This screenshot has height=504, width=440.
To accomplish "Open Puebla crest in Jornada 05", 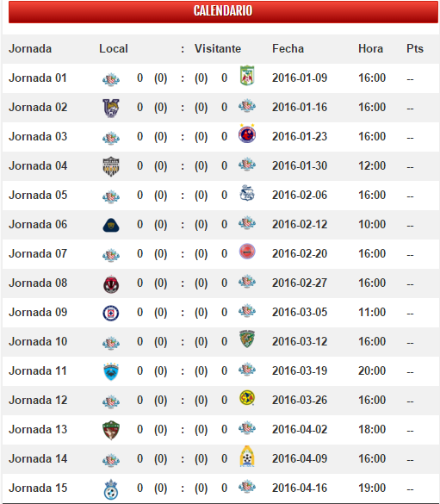I will pos(247,193).
